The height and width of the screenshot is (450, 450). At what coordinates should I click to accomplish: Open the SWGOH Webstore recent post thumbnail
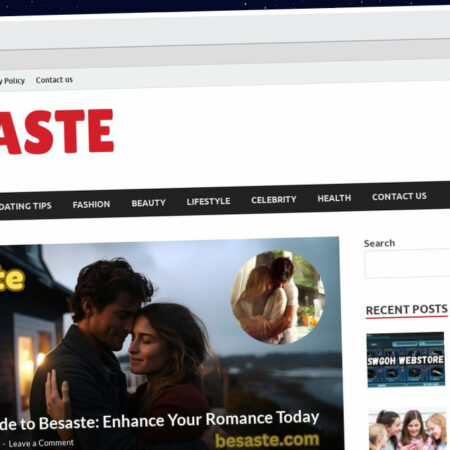tap(405, 360)
